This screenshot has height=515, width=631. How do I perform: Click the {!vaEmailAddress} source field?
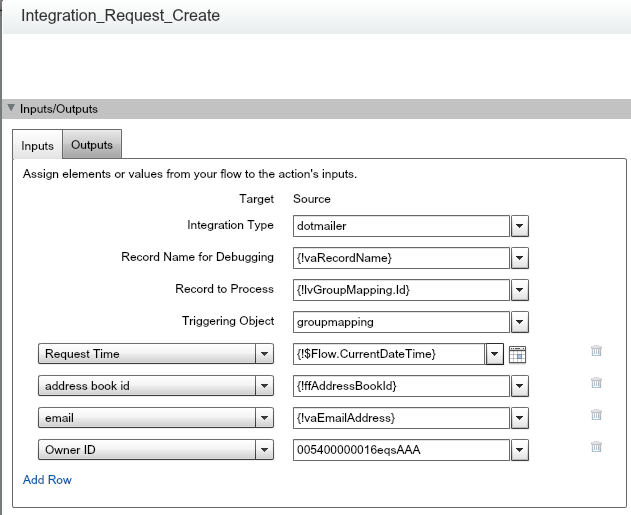[x=401, y=418]
